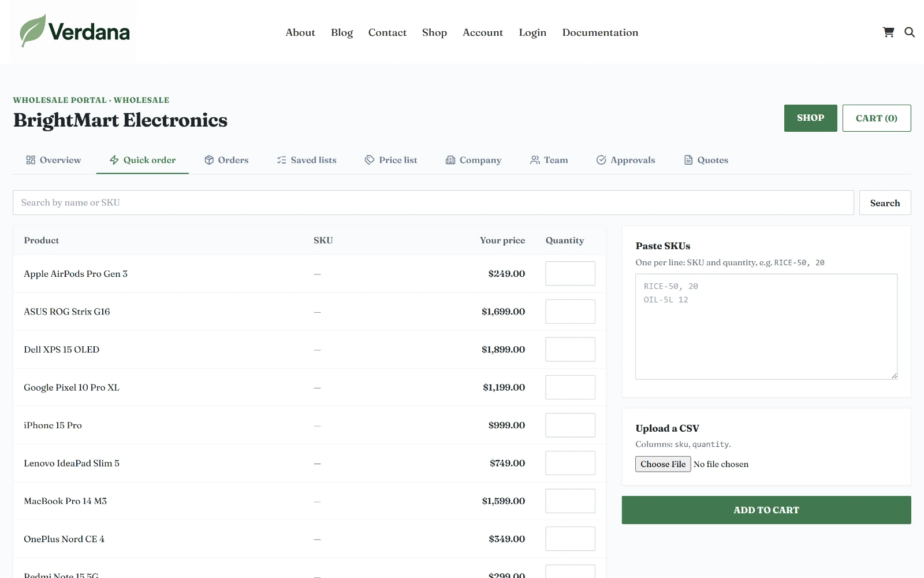Select the Quick order tab
This screenshot has width=924, height=578.
(143, 160)
